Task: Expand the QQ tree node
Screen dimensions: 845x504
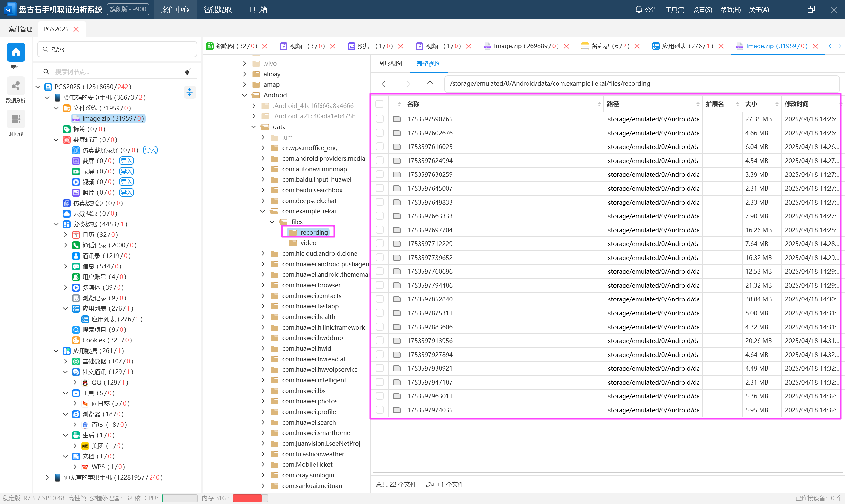Action: click(x=75, y=382)
